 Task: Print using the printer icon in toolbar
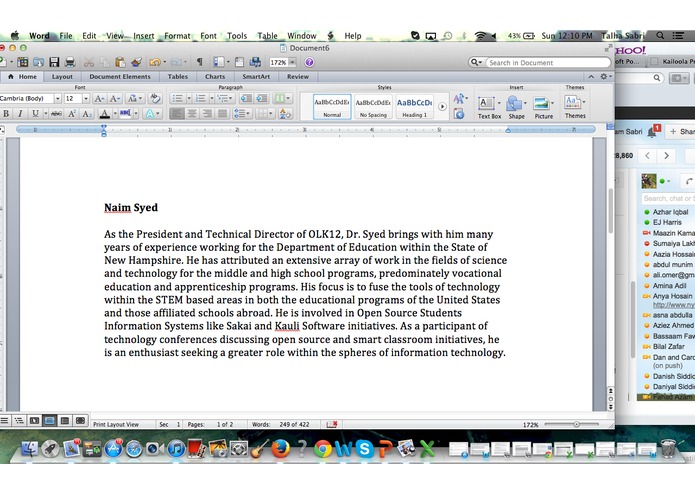tap(70, 62)
